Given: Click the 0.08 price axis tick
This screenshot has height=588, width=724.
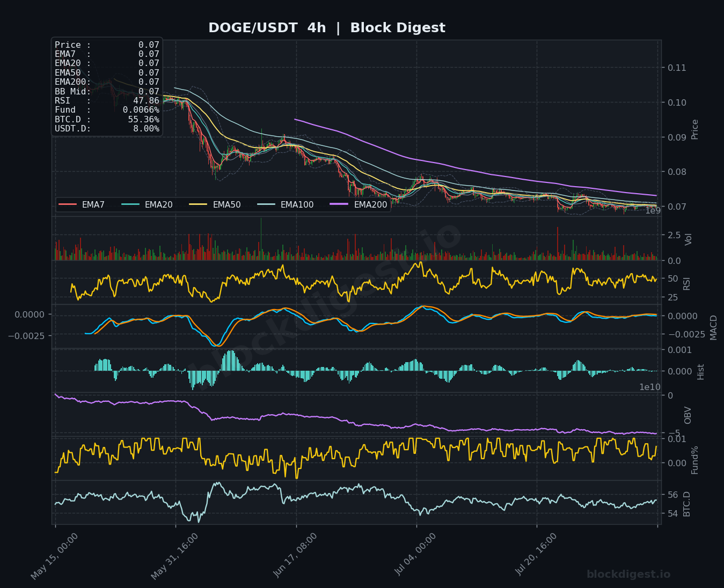Looking at the screenshot, I should [677, 172].
